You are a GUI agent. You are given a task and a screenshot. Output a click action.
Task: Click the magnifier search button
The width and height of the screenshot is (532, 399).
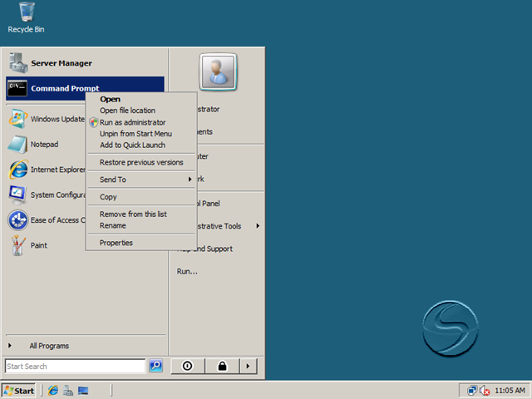coord(155,366)
